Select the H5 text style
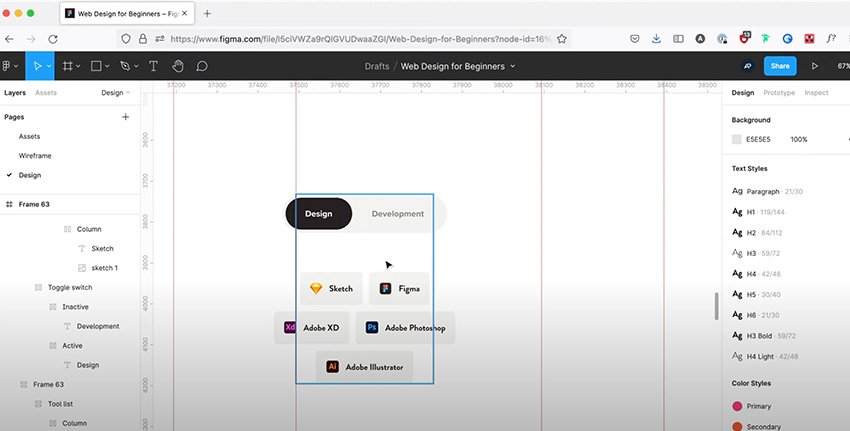This screenshot has height=431, width=850. click(x=758, y=294)
